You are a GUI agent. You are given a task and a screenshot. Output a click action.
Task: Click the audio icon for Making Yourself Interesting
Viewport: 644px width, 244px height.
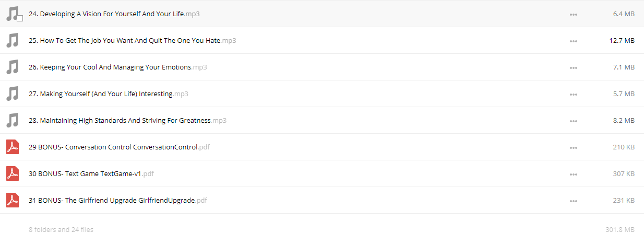(13, 94)
